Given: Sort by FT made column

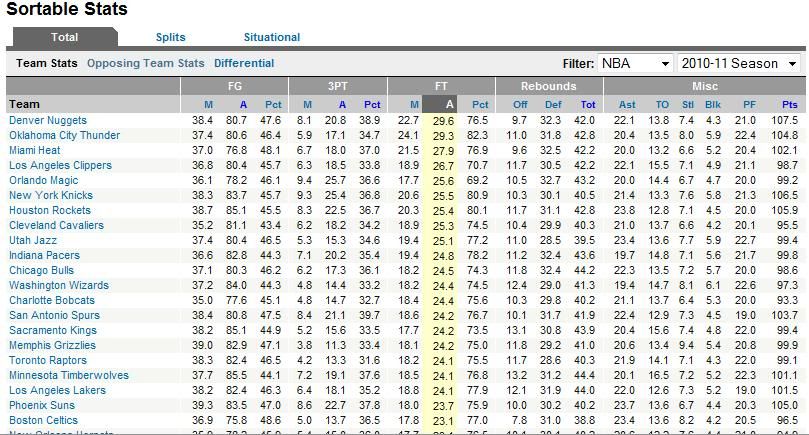Looking at the screenshot, I should (414, 104).
